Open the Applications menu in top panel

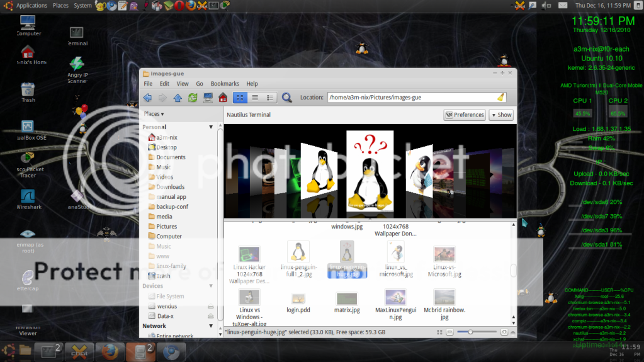pyautogui.click(x=31, y=5)
